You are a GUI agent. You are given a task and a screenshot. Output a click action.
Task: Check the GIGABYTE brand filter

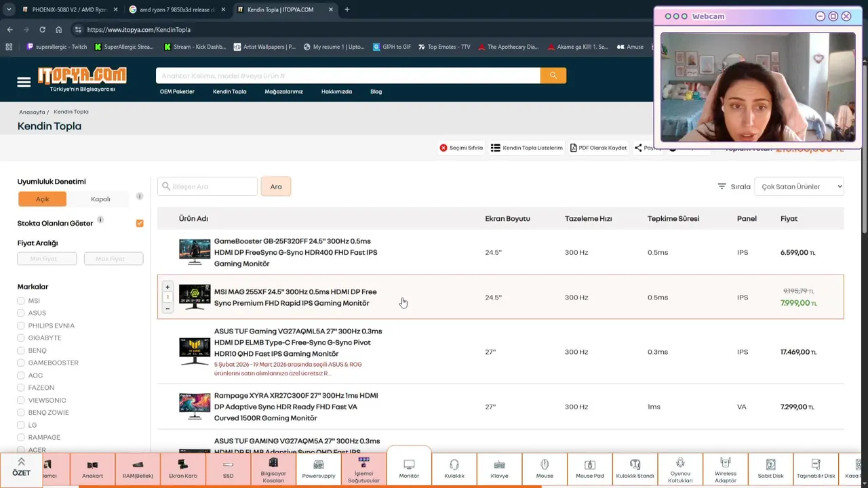[21, 338]
